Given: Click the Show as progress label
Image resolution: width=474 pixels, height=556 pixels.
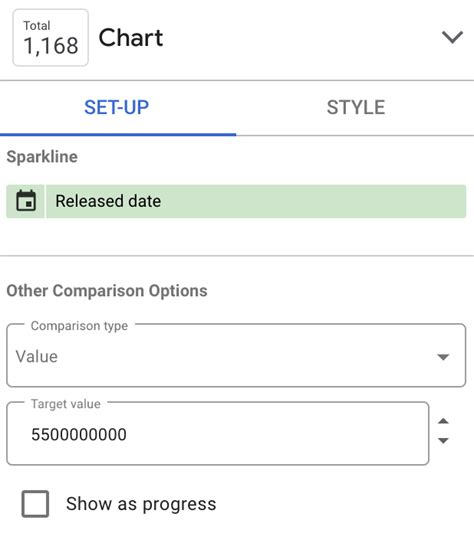Looking at the screenshot, I should [x=141, y=504].
